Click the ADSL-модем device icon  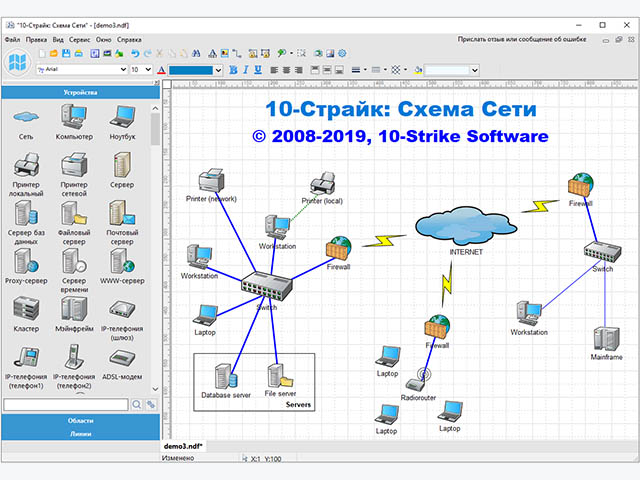click(122, 357)
